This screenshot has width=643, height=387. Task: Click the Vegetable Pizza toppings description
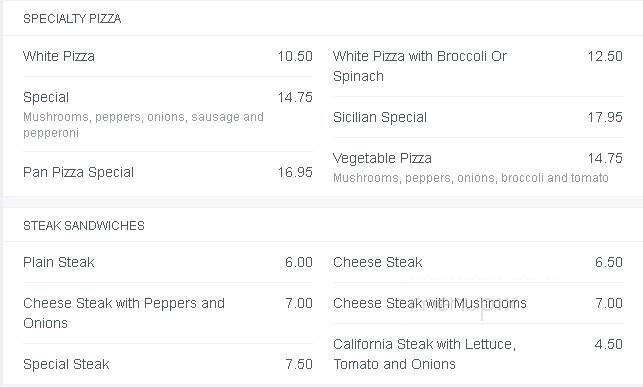click(471, 178)
